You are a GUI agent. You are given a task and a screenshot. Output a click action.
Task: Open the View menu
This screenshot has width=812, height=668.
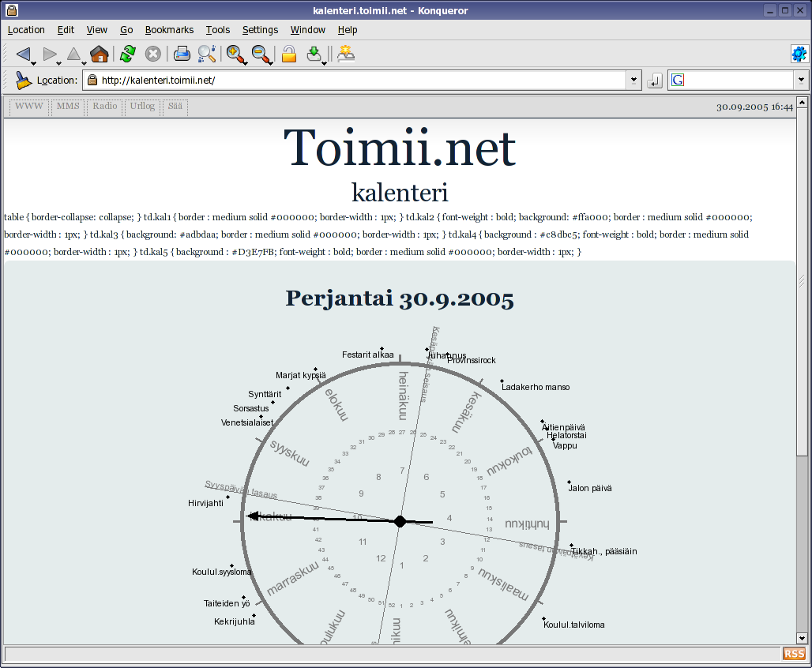(97, 30)
